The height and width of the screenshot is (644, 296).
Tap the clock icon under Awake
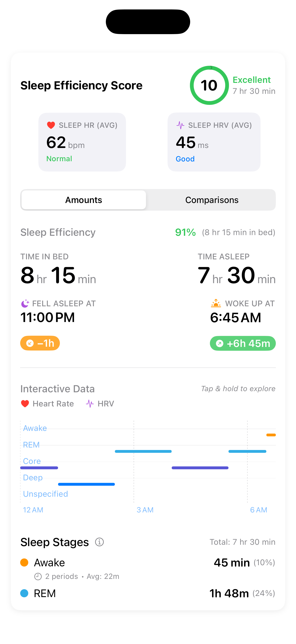[38, 576]
